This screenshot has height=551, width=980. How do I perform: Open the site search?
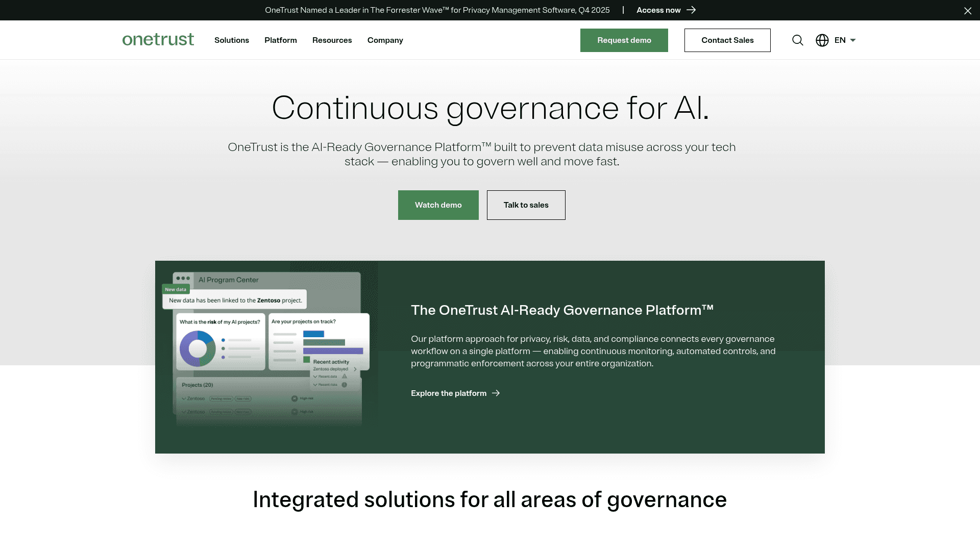[x=797, y=40]
